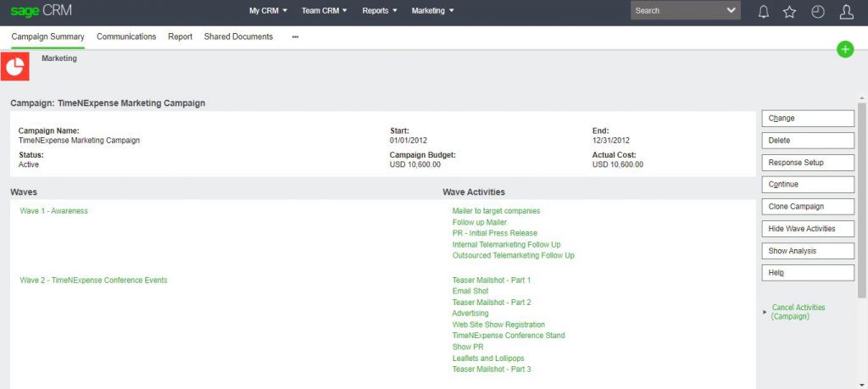The image size is (868, 389).
Task: Switch to Campaign Summary tab
Action: [47, 36]
